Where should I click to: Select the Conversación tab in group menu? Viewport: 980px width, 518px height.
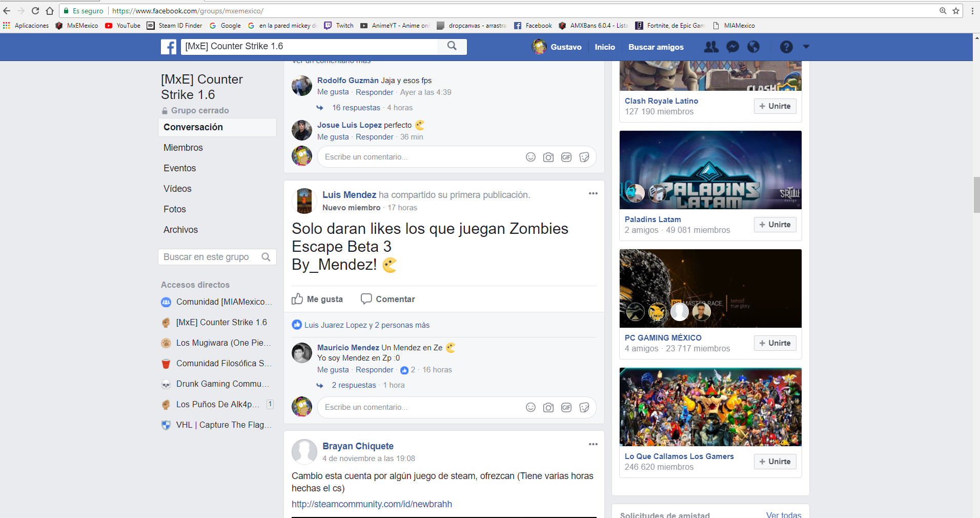point(217,127)
